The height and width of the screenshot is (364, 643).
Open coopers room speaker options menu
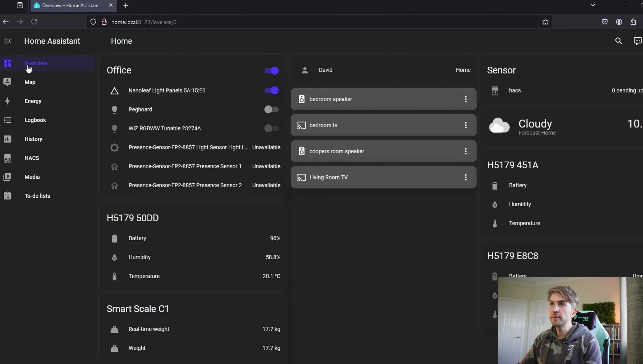[466, 151]
